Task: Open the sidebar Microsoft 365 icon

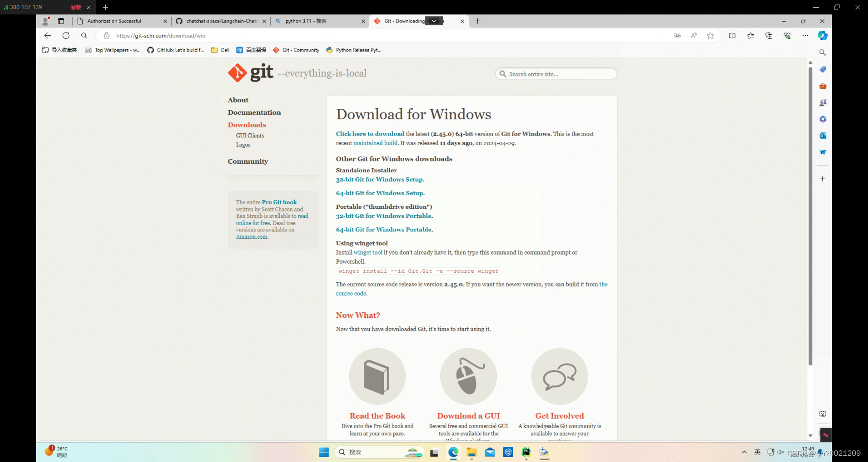Action: click(x=823, y=119)
